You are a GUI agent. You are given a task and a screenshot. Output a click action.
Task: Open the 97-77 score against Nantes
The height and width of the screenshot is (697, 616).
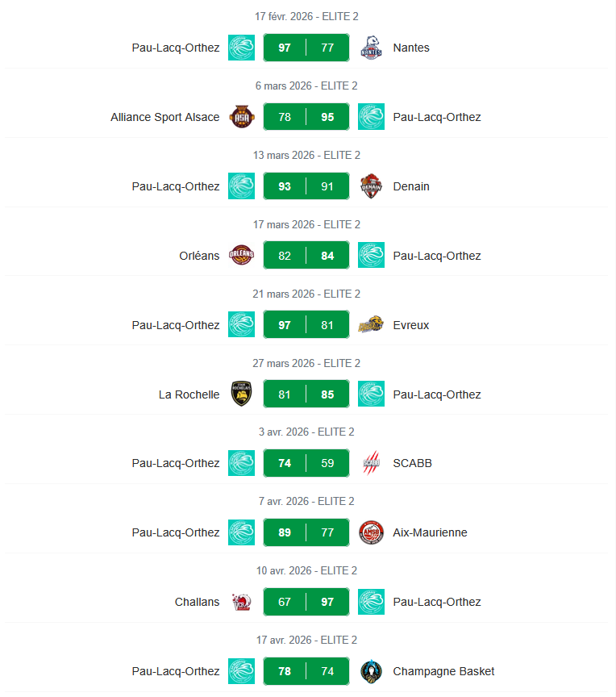(x=306, y=48)
